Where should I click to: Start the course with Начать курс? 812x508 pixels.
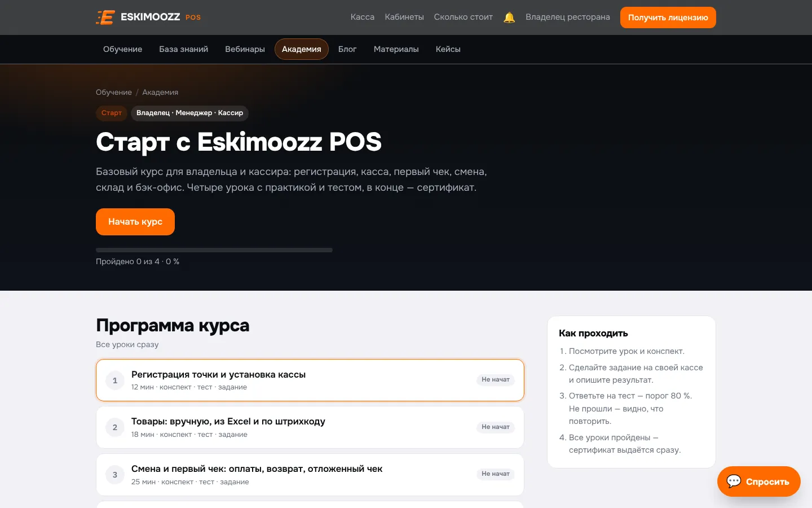(x=135, y=222)
